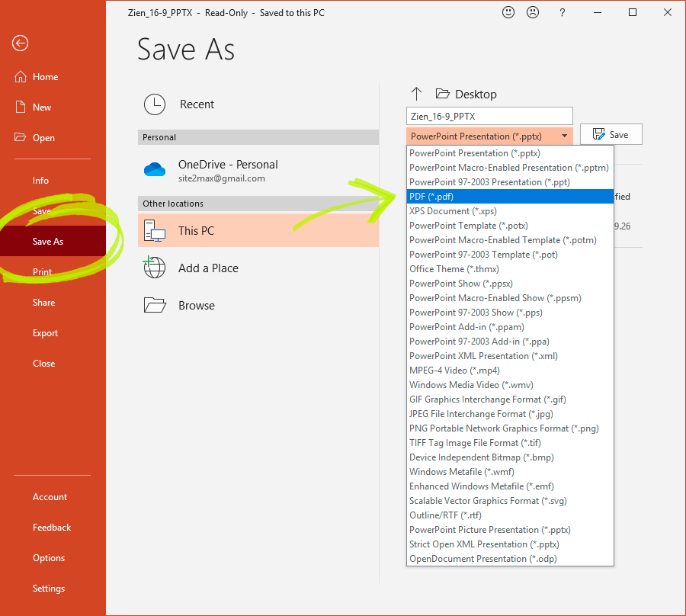Click the Home house icon
Screen dimensions: 686x616
[20, 76]
